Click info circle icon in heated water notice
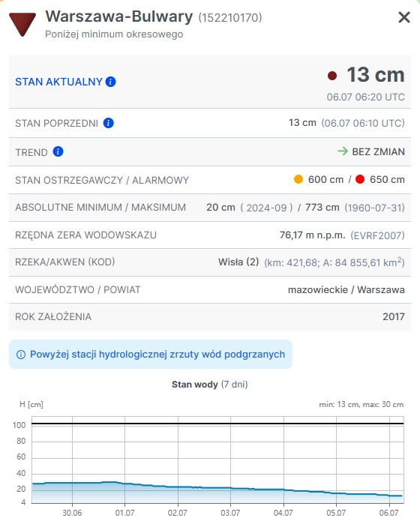Viewport: 420px width, 530px height. point(21,355)
